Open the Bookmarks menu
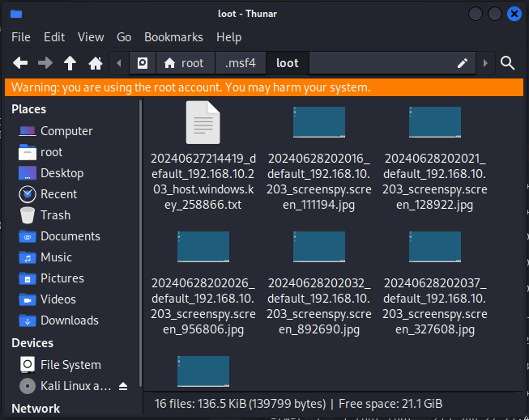 [x=173, y=37]
